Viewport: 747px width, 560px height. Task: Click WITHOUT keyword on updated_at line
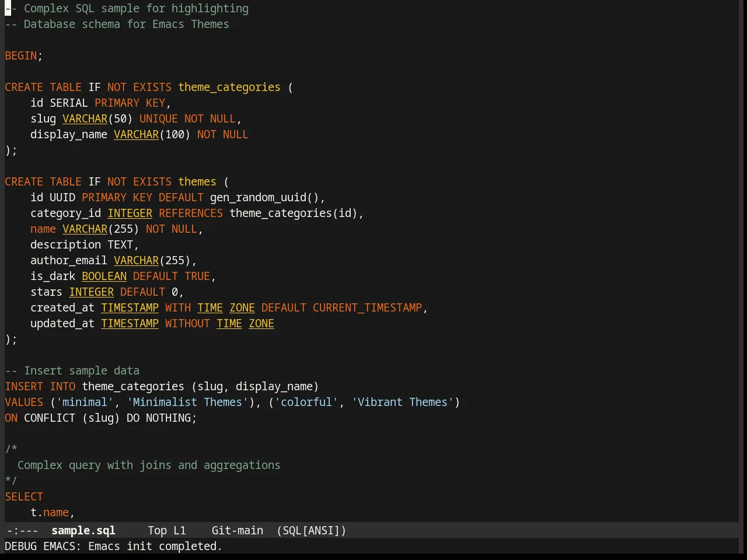187,323
